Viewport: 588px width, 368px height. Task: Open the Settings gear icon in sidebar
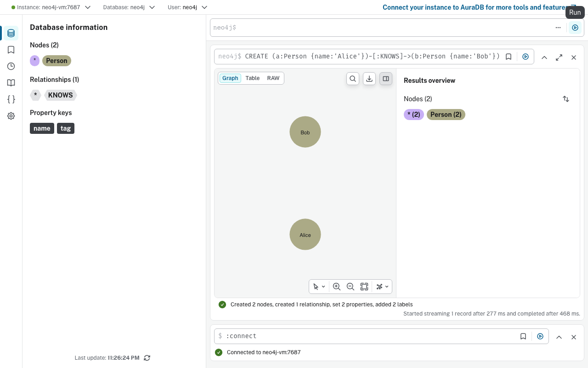tap(11, 116)
